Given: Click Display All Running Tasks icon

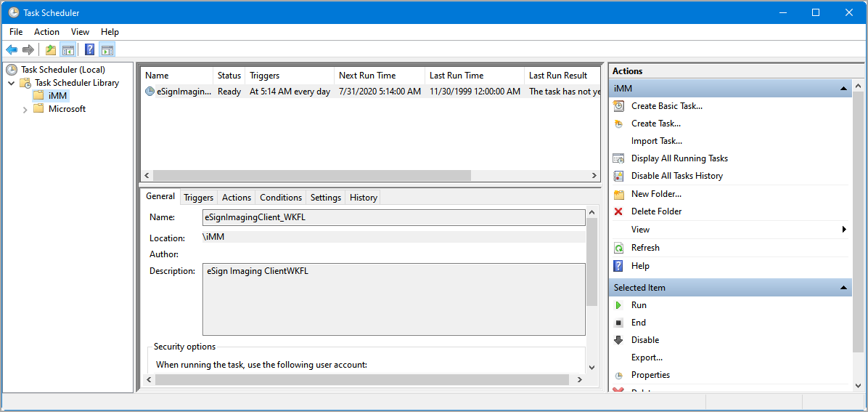Looking at the screenshot, I should tap(619, 158).
